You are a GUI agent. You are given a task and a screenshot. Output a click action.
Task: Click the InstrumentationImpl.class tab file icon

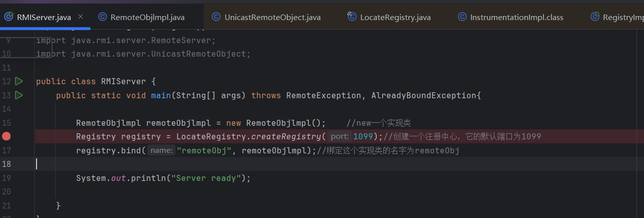click(x=462, y=17)
